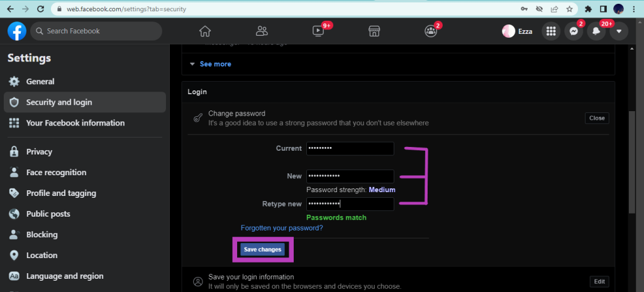Image resolution: width=644 pixels, height=292 pixels.
Task: Open Your Facebook information
Action: pyautogui.click(x=85, y=123)
